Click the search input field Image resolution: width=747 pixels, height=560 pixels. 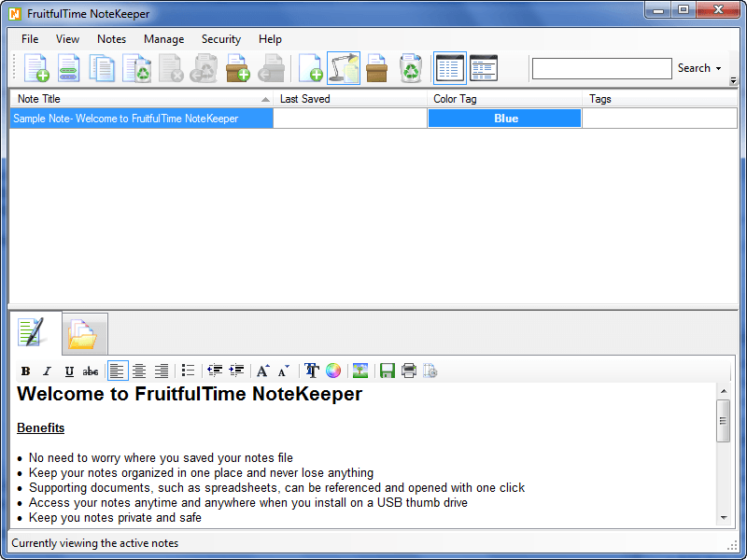click(602, 68)
